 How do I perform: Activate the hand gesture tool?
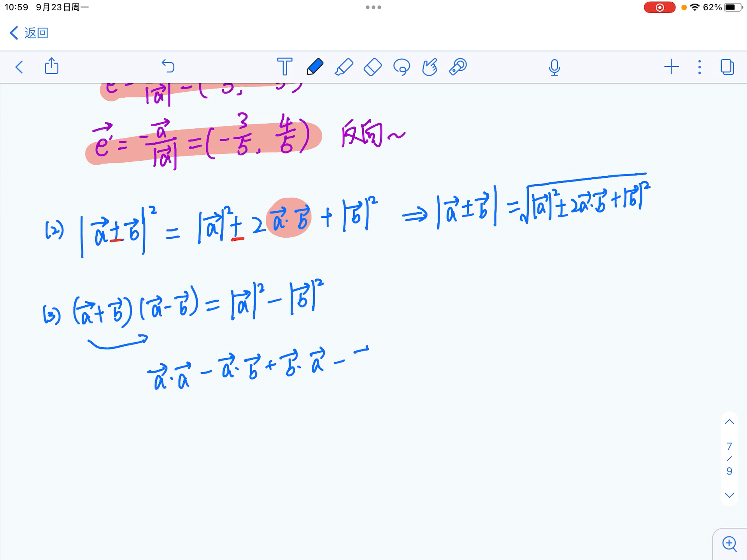click(x=430, y=67)
